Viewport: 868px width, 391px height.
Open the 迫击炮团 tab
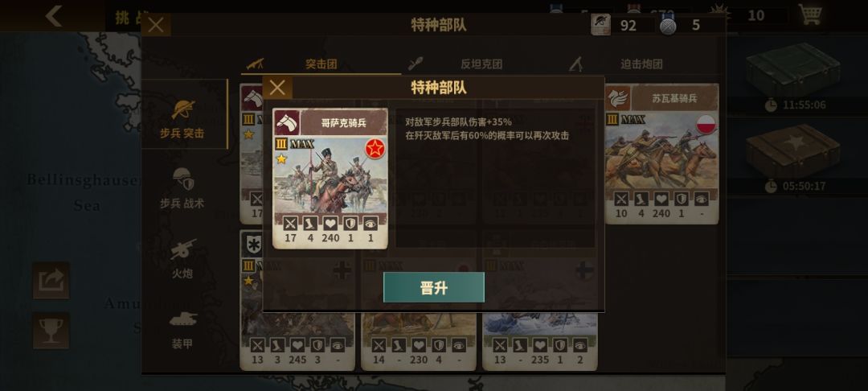click(641, 64)
